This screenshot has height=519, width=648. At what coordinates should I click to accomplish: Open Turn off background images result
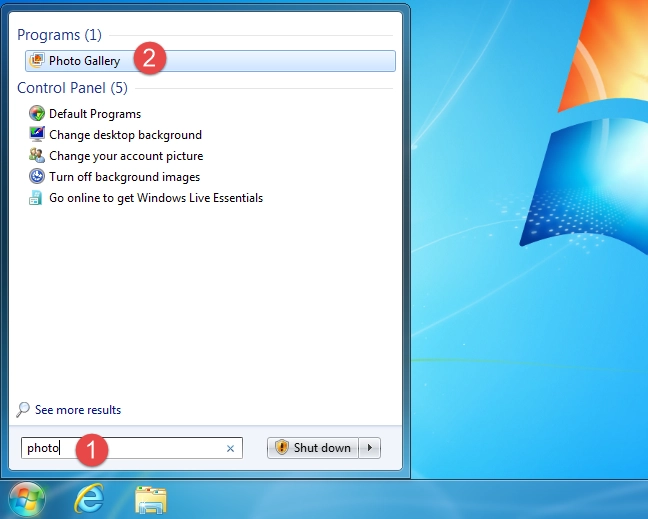click(124, 177)
